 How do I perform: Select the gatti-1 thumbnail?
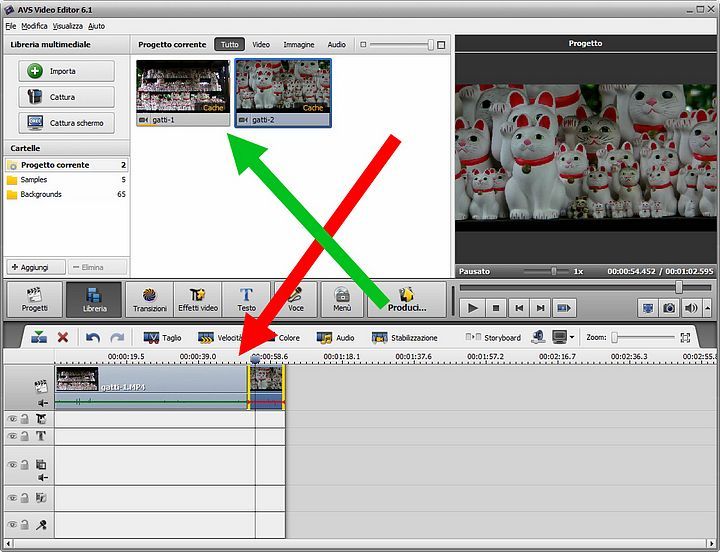pyautogui.click(x=183, y=93)
